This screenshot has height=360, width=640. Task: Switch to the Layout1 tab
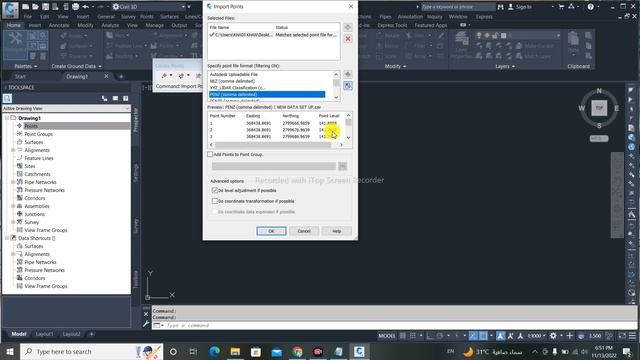click(44, 334)
